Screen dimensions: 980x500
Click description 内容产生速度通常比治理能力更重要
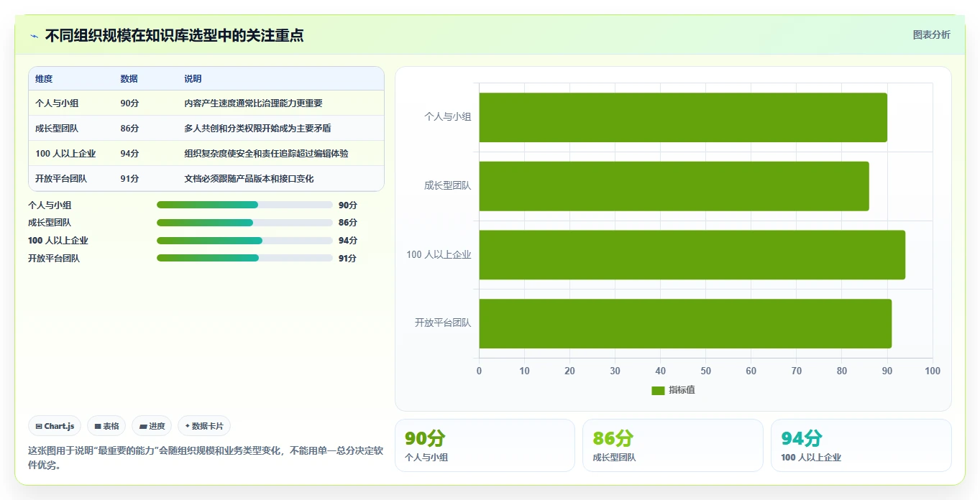(x=253, y=103)
